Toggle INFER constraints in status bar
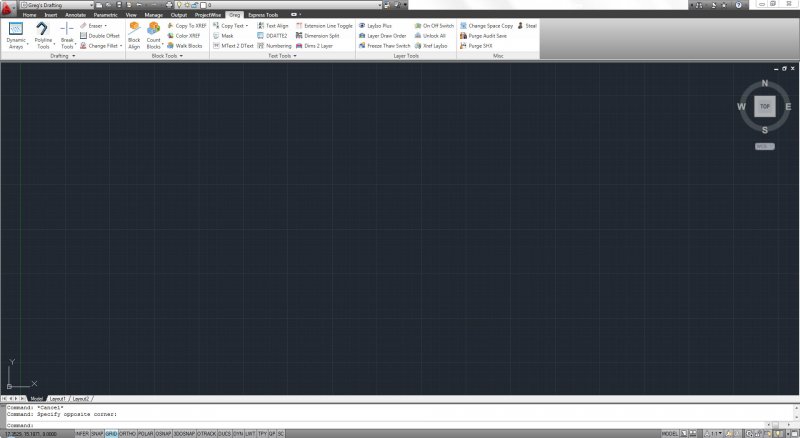Image resolution: width=800 pixels, height=438 pixels. click(82, 433)
